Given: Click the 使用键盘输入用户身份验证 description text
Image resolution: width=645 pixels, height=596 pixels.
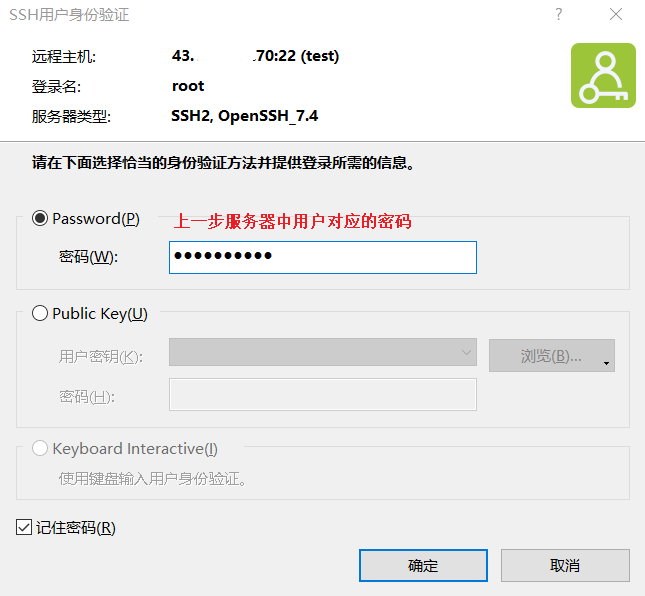Looking at the screenshot, I should click(153, 478).
